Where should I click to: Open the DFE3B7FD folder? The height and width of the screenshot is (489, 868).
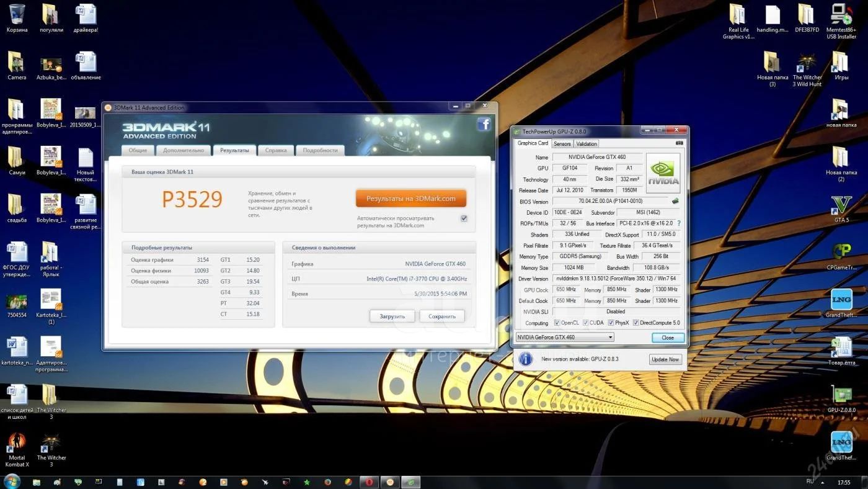click(x=806, y=14)
